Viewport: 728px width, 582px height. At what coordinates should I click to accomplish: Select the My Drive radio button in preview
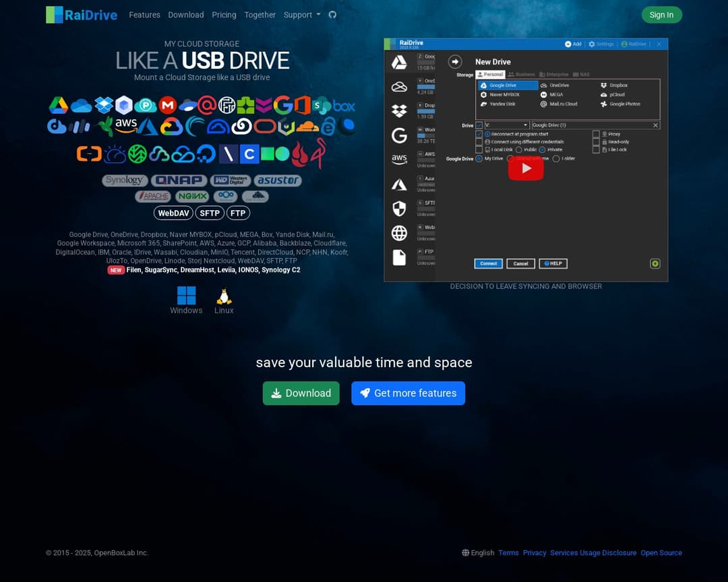tap(479, 159)
